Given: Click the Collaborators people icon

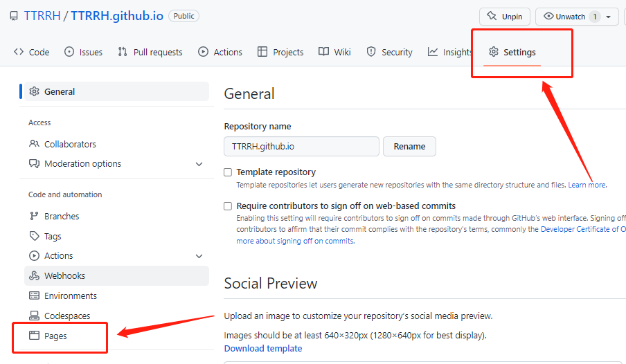Looking at the screenshot, I should pos(34,144).
